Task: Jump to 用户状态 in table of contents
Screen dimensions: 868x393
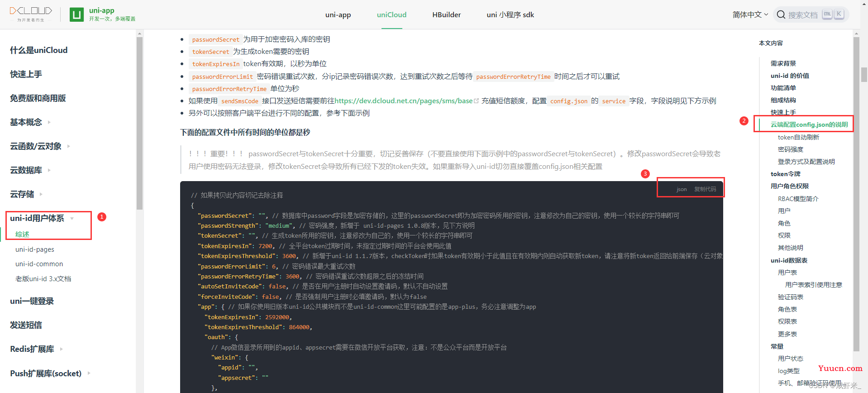Action: point(791,359)
